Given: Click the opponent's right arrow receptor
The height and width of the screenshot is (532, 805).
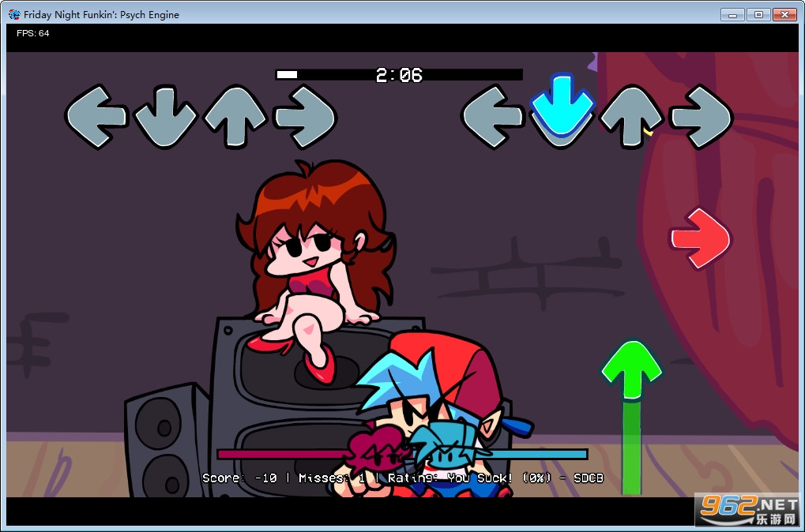Looking at the screenshot, I should pyautogui.click(x=306, y=117).
